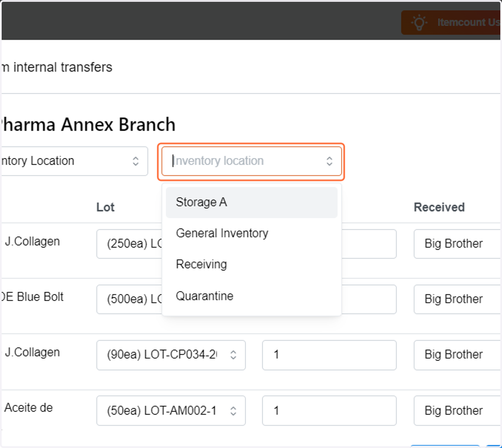Click Big Brother field in first J.Collagen row
Viewport: 502px width, 448px height.
tap(458, 244)
